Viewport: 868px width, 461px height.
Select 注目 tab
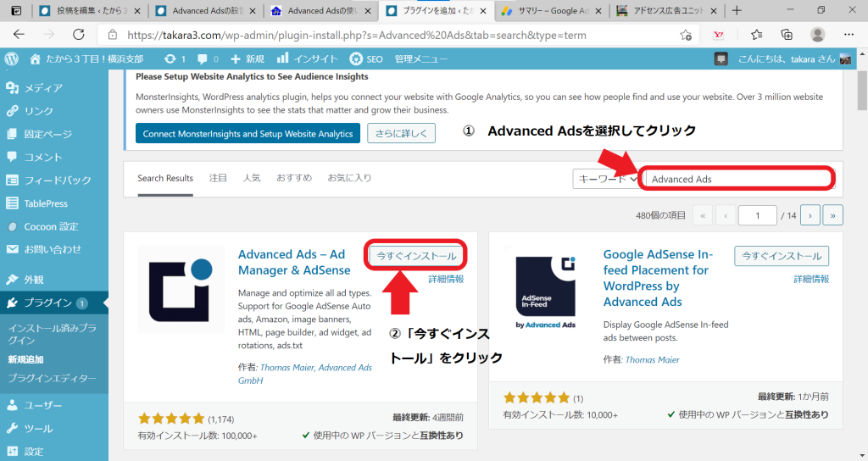point(218,178)
